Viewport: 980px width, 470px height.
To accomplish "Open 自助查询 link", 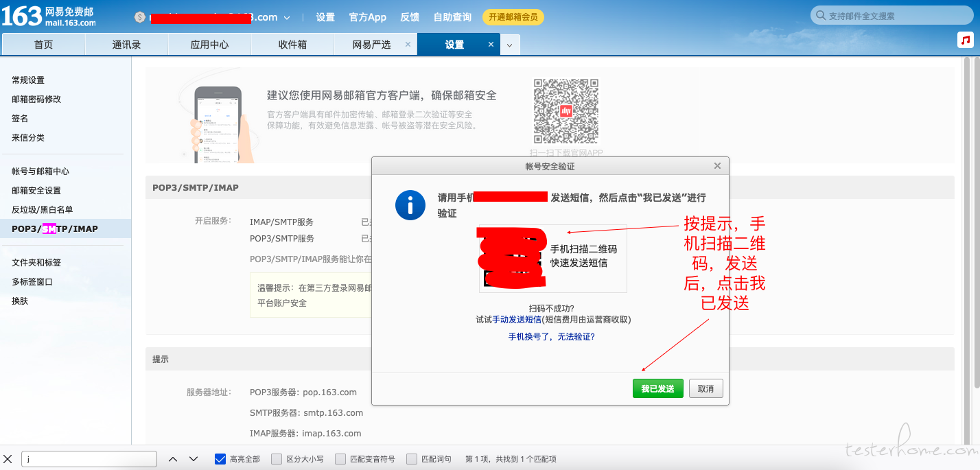I will coord(452,17).
